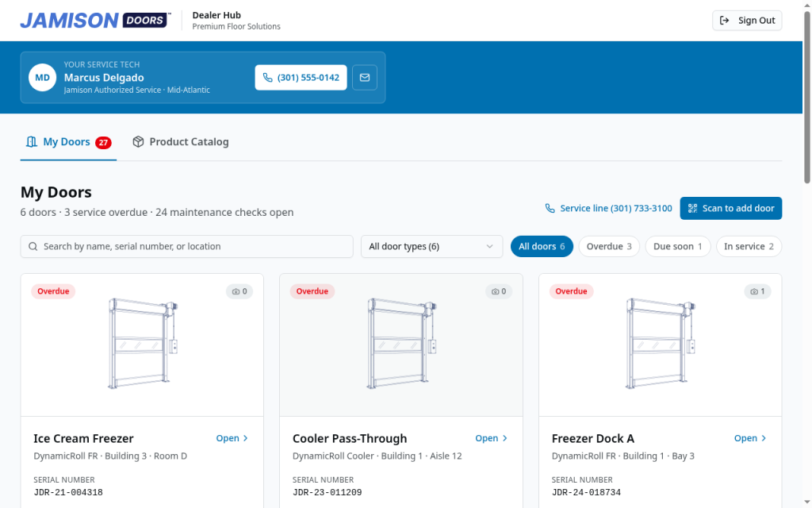Click the Overdue badge on Ice Cream Freezer
The height and width of the screenshot is (508, 812).
tap(53, 291)
